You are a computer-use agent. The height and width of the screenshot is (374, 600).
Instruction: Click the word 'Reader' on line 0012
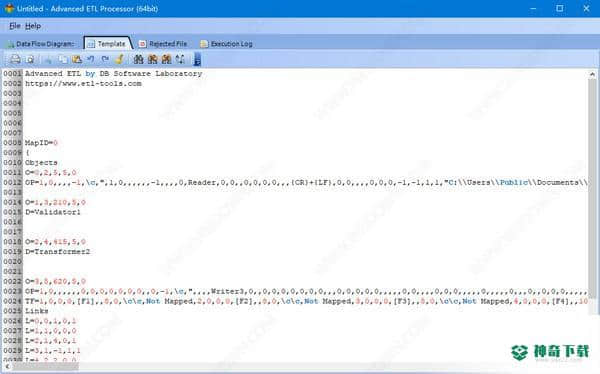pyautogui.click(x=202, y=183)
